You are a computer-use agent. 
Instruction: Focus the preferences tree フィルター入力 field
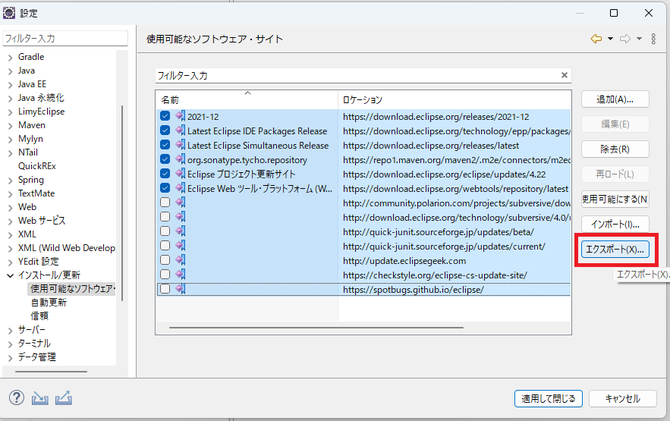click(x=65, y=38)
